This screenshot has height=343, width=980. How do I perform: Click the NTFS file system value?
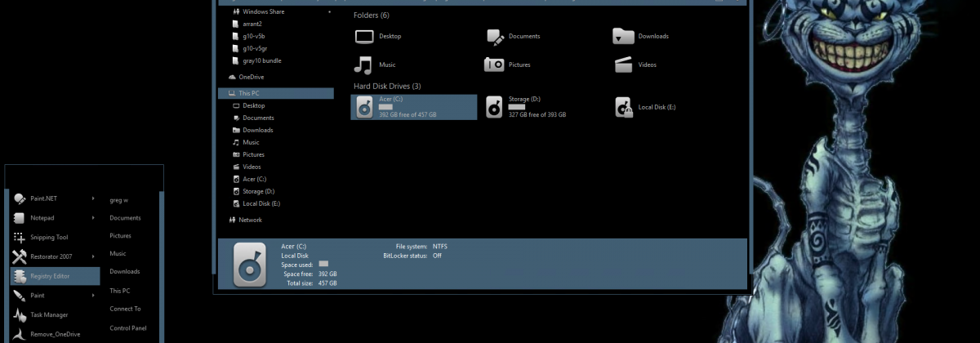pos(440,246)
